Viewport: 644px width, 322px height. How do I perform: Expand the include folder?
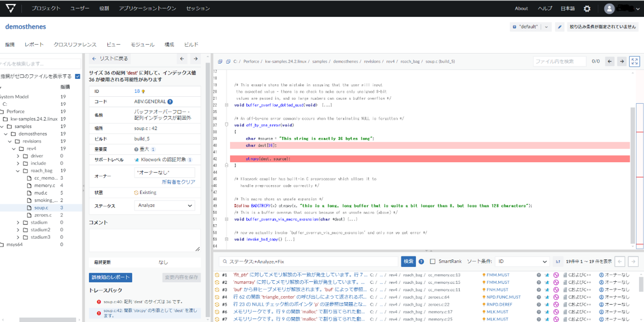click(18, 163)
